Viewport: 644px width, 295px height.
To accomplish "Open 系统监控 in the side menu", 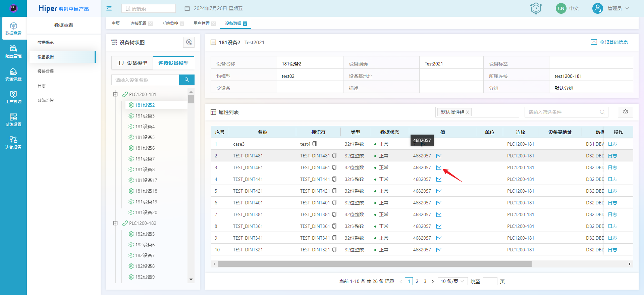I will [x=46, y=100].
